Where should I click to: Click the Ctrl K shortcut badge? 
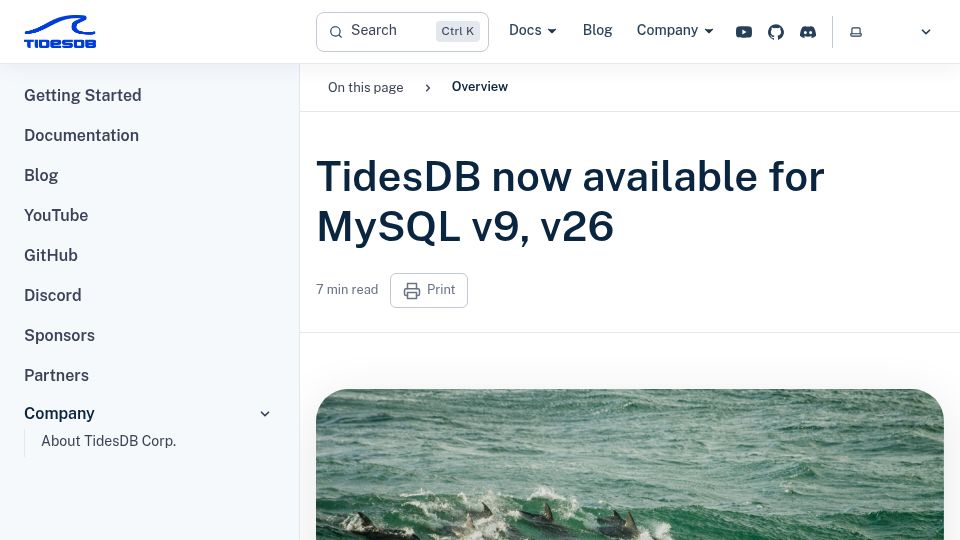457,31
